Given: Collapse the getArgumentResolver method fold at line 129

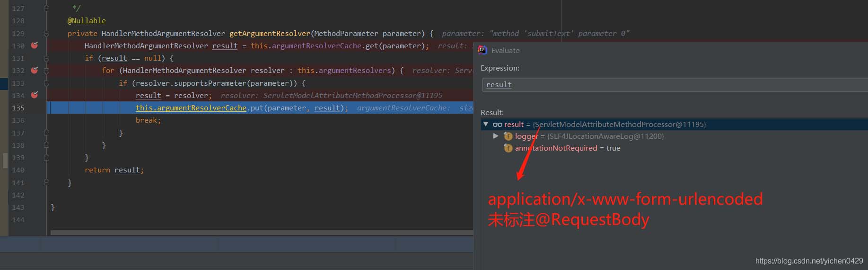Looking at the screenshot, I should point(46,33).
